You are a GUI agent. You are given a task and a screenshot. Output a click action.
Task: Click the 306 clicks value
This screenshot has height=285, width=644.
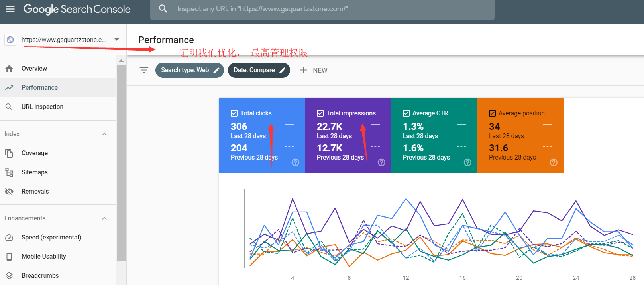click(239, 127)
